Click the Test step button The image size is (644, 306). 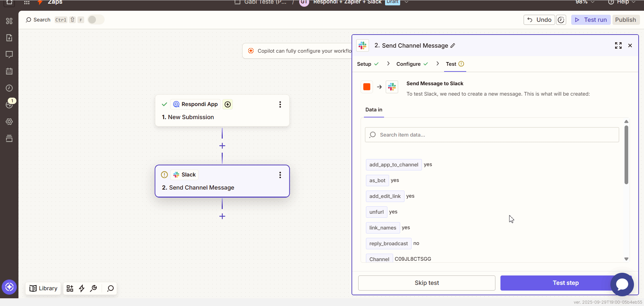pos(566,283)
